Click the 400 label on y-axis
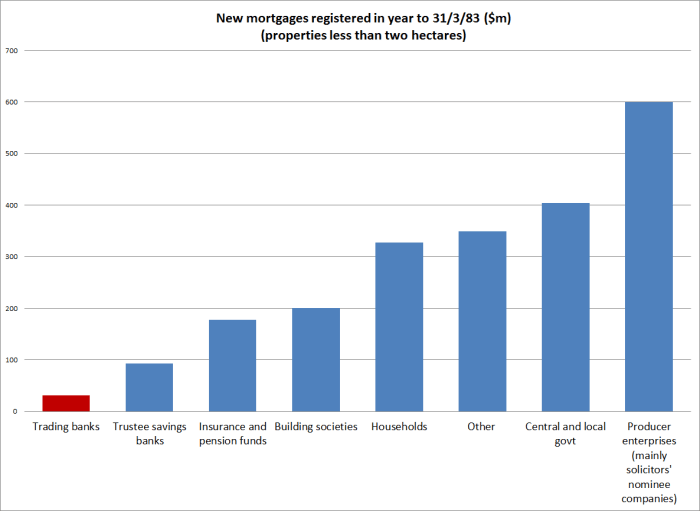 point(11,205)
